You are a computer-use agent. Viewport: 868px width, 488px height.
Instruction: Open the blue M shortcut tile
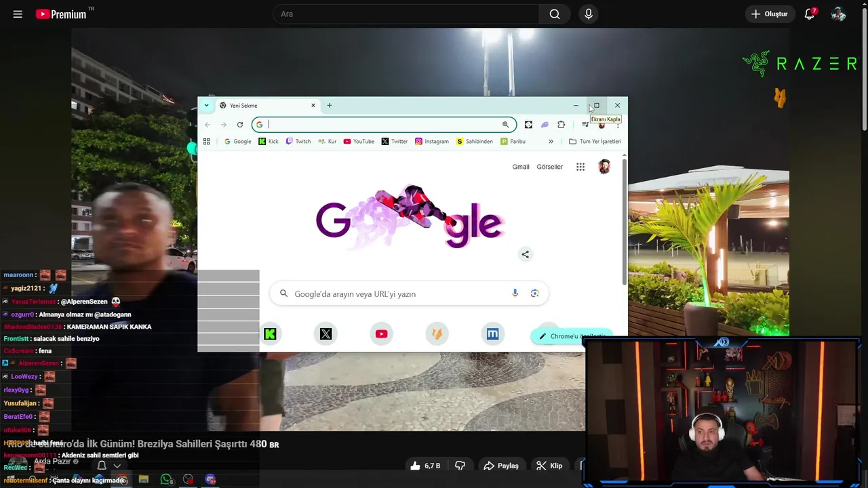(x=493, y=333)
